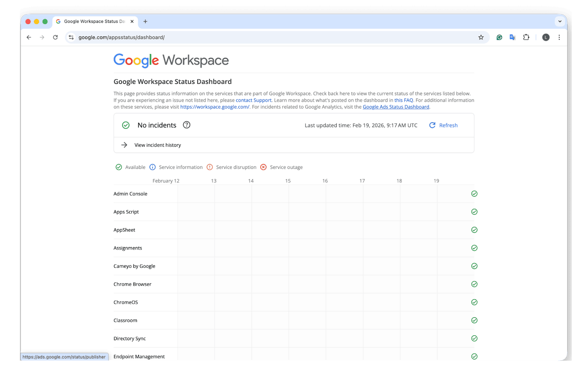Click the Service disruption warning icon in the legend
Viewport: 588px width, 388px height.
[210, 167]
